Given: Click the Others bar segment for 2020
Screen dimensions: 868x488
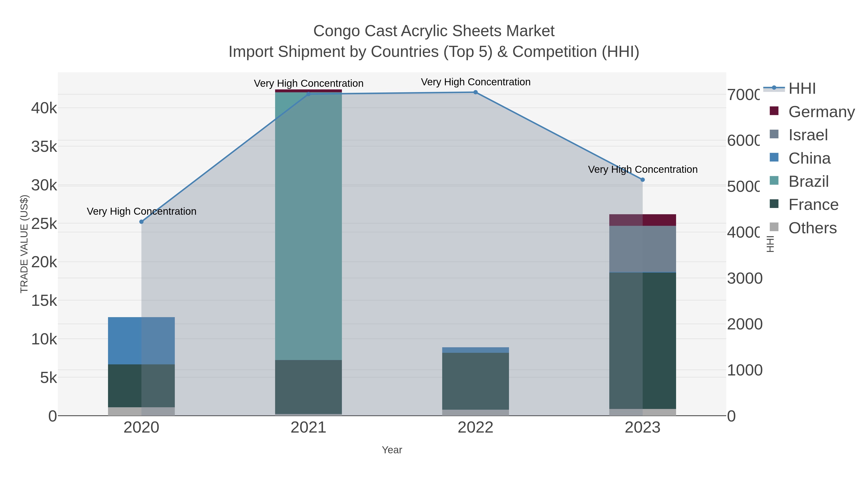Looking at the screenshot, I should [141, 412].
